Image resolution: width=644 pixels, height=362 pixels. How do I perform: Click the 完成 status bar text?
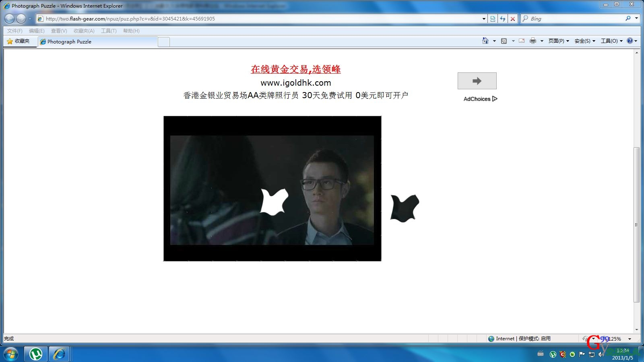pyautogui.click(x=9, y=339)
